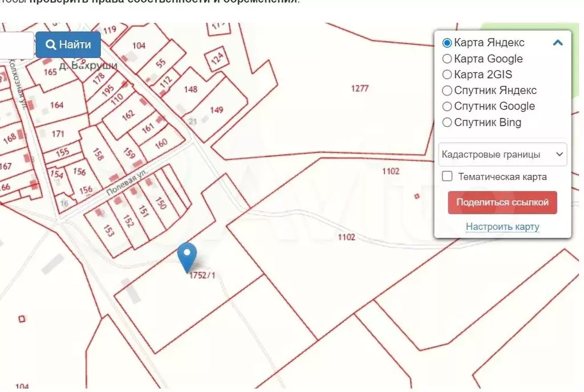Click parcel number 168 on map
Viewport: 584px width, 392px height.
click(10, 138)
